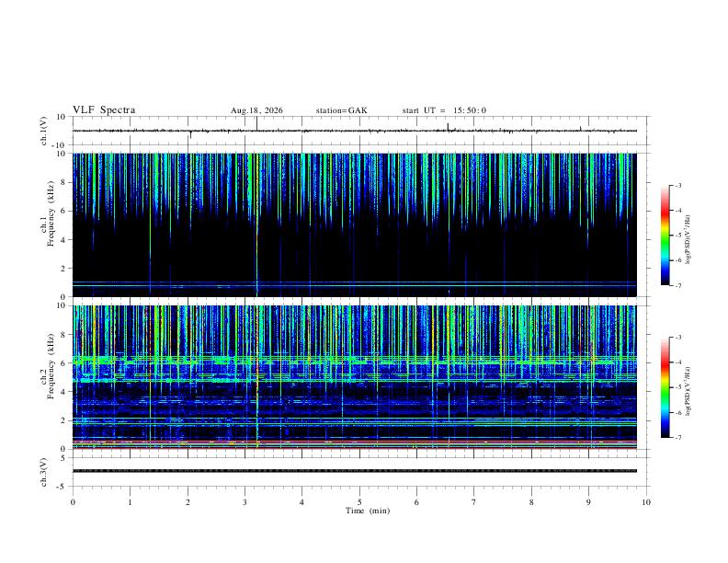728x563 pixels.
Task: Click the bright vertical spike after minute 3 in ch.1
Action: coord(256,224)
